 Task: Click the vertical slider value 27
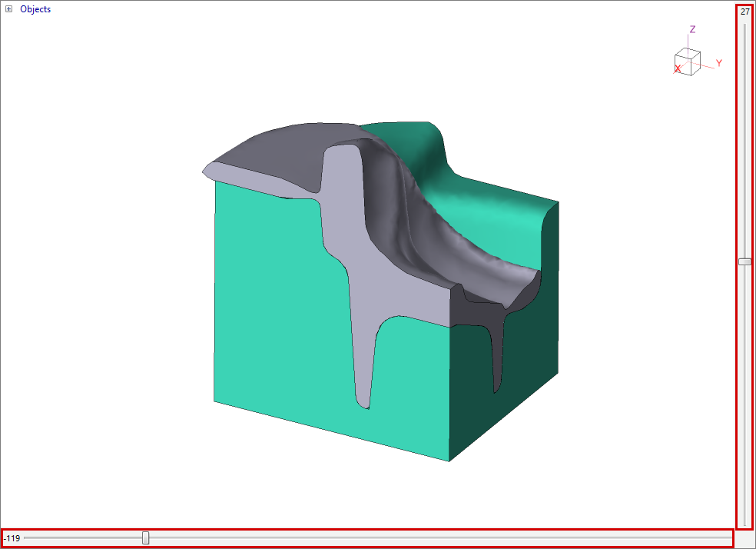pos(744,12)
